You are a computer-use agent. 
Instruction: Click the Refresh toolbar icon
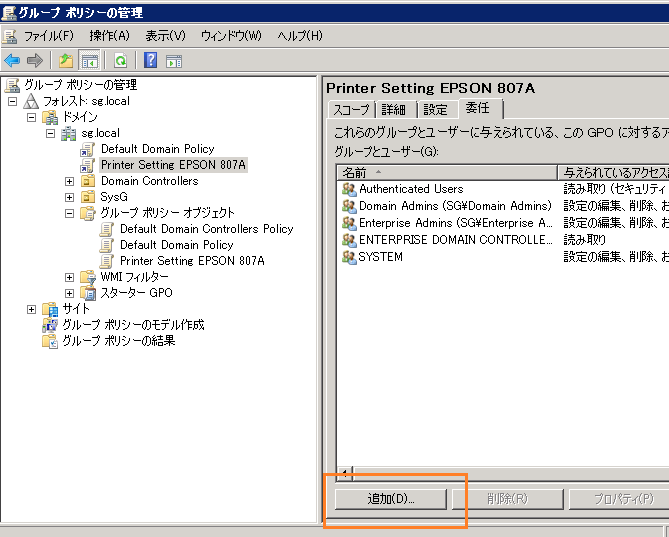click(x=121, y=61)
